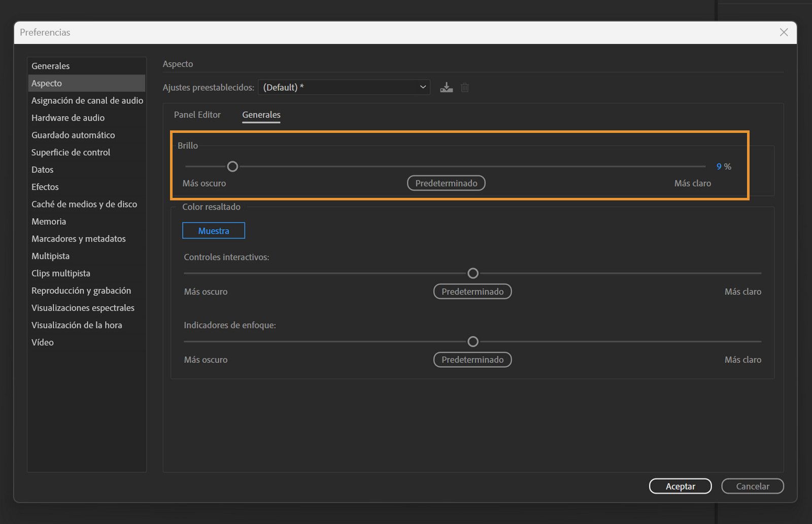Switch to the Panel Editor tab

(197, 115)
